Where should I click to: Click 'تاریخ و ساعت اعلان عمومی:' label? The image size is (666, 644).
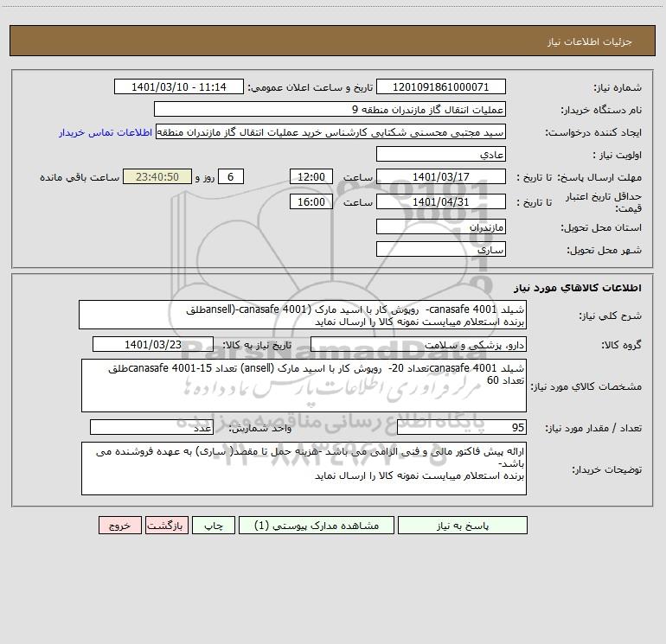click(310, 87)
